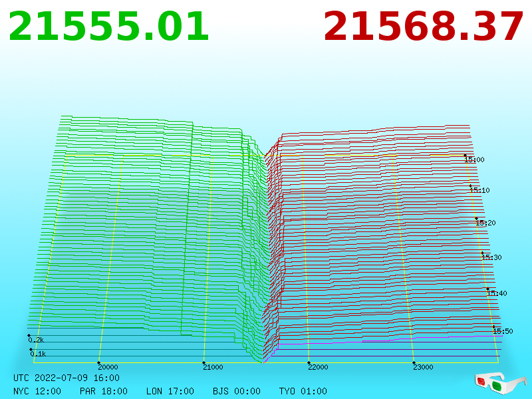This screenshot has height=399, width=532.
Task: Click the 0.1k depth axis label
Action: (38, 354)
